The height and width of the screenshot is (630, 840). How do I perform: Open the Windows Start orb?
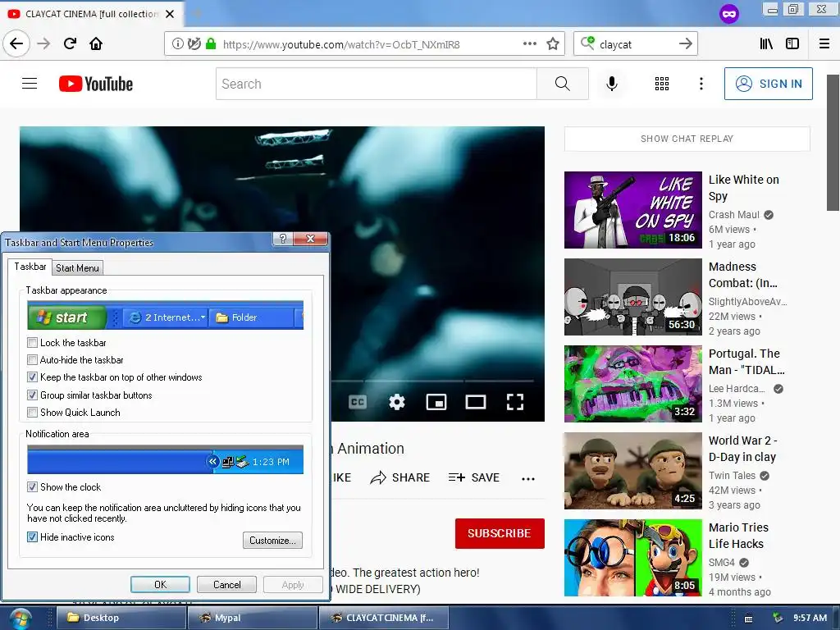[20, 619]
